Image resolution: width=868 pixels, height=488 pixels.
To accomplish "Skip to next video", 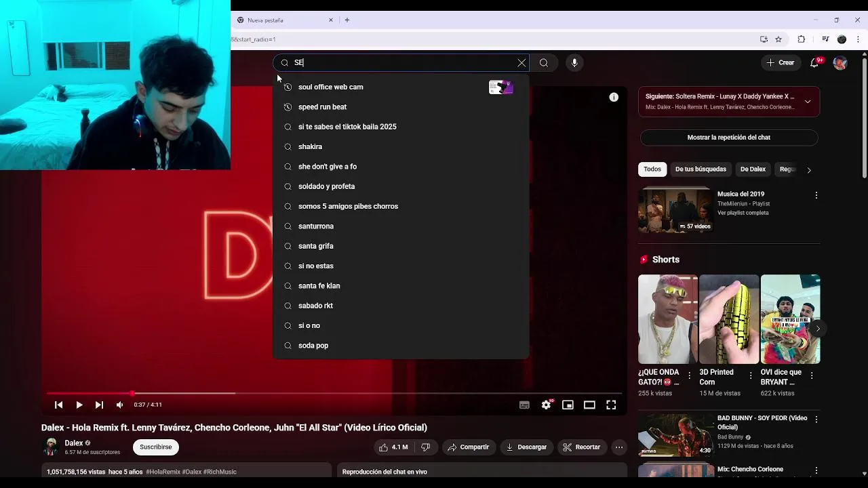I will click(99, 405).
